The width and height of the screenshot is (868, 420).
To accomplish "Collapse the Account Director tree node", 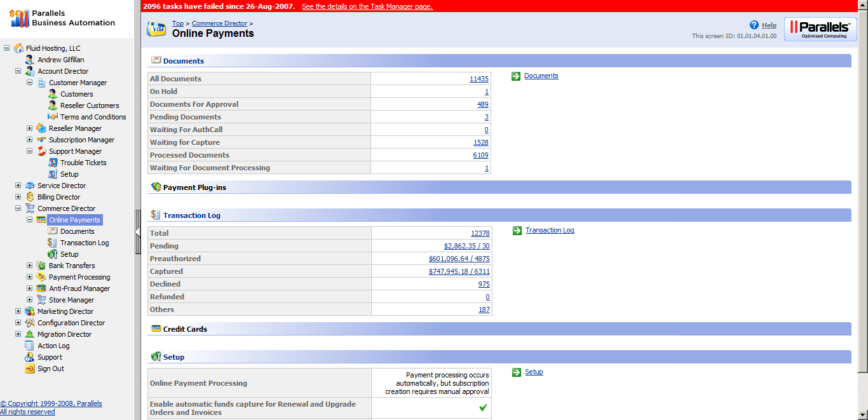I will (x=18, y=71).
